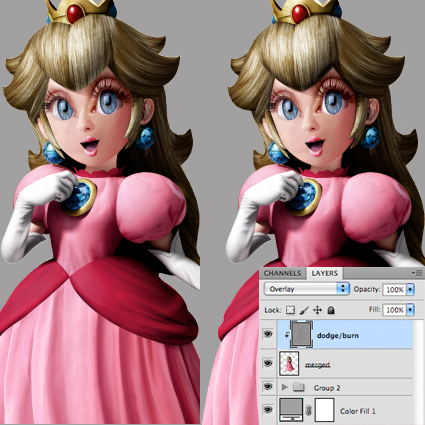Click the Group 2 folder icon
Image resolution: width=425 pixels, height=425 pixels.
(299, 387)
